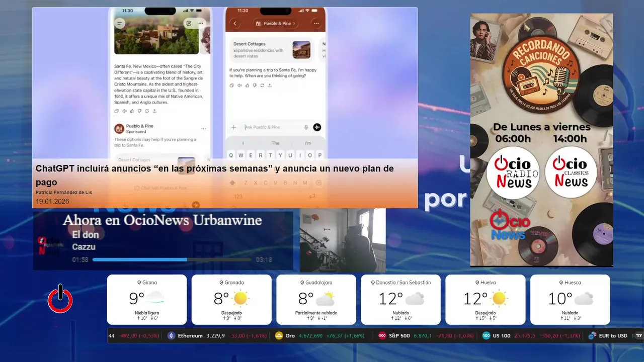Click author name Patricia Fernández de Lis
644x362 pixels.
[x=64, y=193]
